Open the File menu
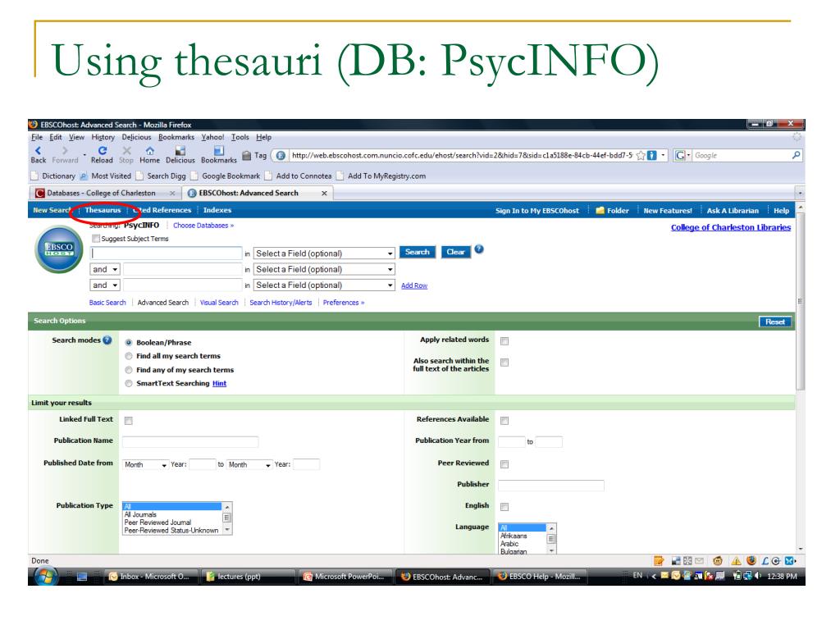The height and width of the screenshot is (630, 840). [x=37, y=137]
